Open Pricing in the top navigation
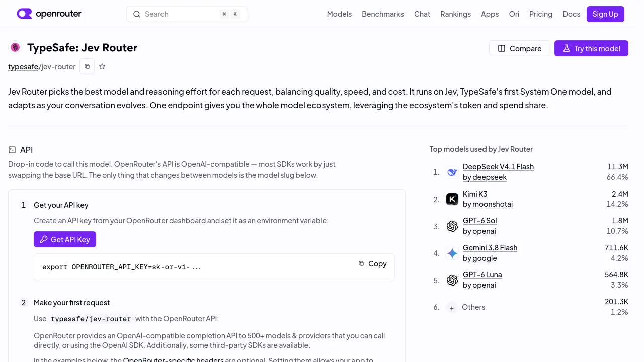The height and width of the screenshot is (362, 644). coord(541,14)
